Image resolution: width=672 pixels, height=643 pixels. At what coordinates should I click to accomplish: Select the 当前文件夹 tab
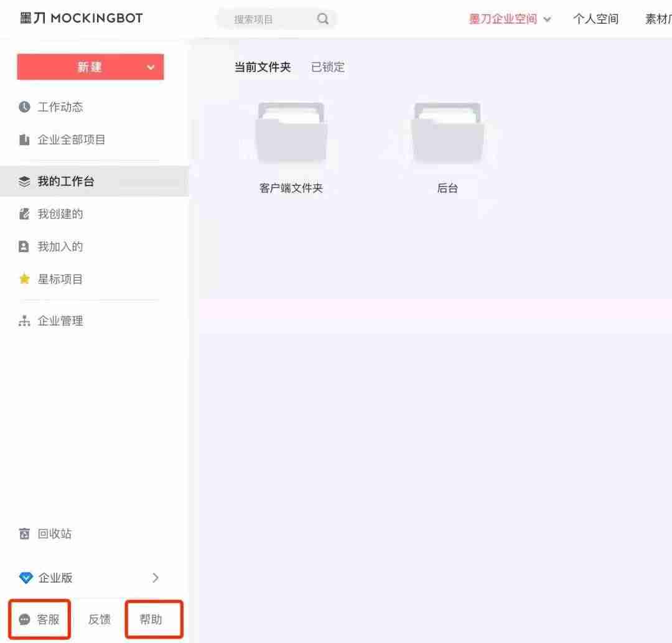coord(263,67)
